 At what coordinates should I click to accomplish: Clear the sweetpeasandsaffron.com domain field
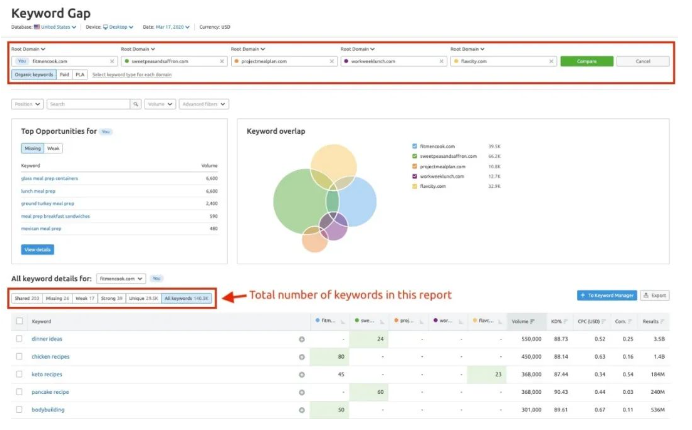pos(222,61)
